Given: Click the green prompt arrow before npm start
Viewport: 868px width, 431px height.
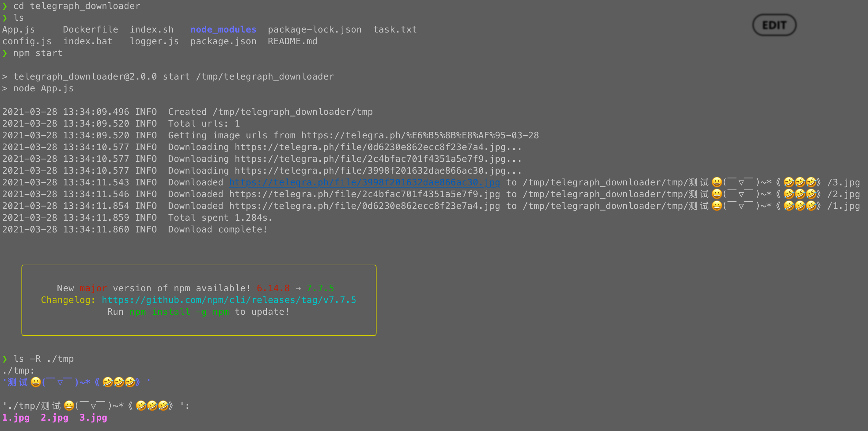Looking at the screenshot, I should (5, 53).
